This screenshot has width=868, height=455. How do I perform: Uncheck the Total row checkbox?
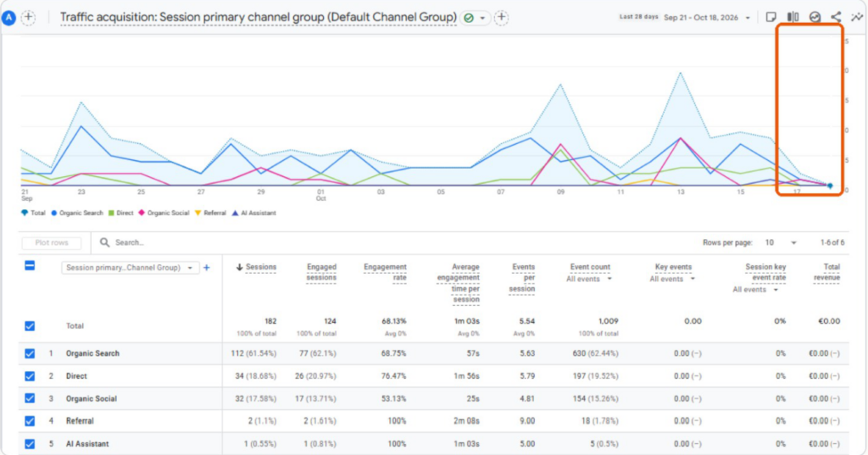click(30, 326)
